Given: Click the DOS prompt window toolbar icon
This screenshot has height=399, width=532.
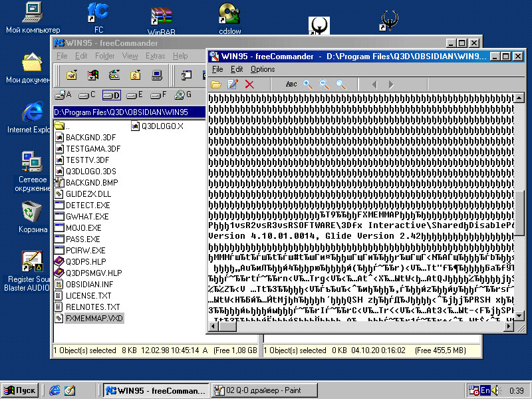Looking at the screenshot, I should click(x=186, y=75).
